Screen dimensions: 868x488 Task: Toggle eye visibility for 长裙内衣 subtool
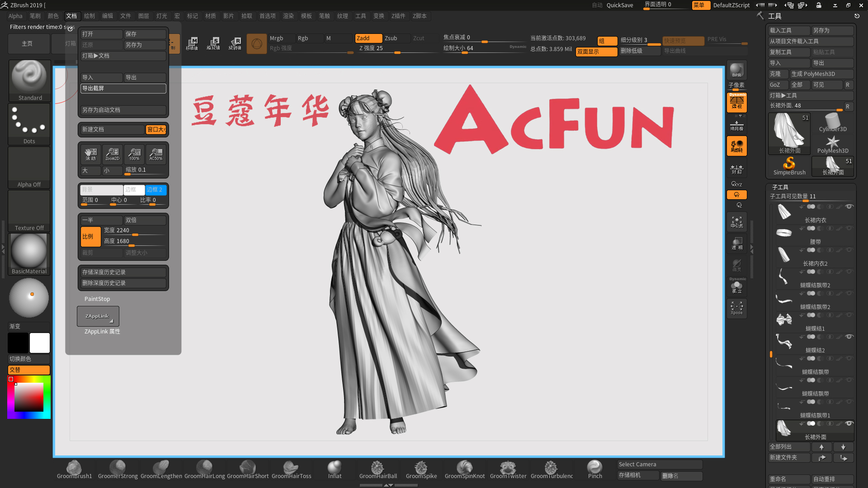point(849,206)
